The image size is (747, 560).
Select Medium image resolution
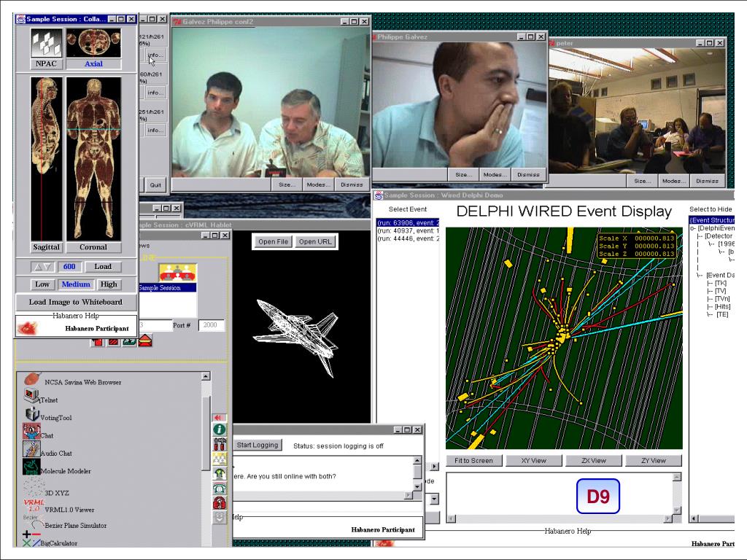[x=76, y=284]
